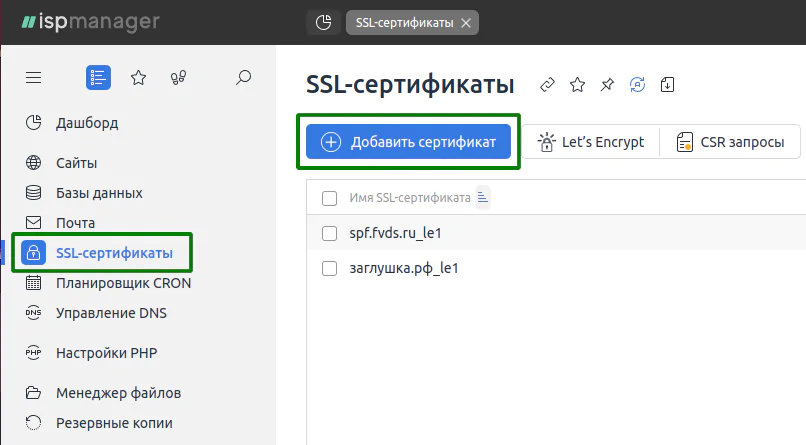Viewport: 806px width, 445px height.
Task: Click the folder icon for Менеджер файлов
Action: coord(33,393)
